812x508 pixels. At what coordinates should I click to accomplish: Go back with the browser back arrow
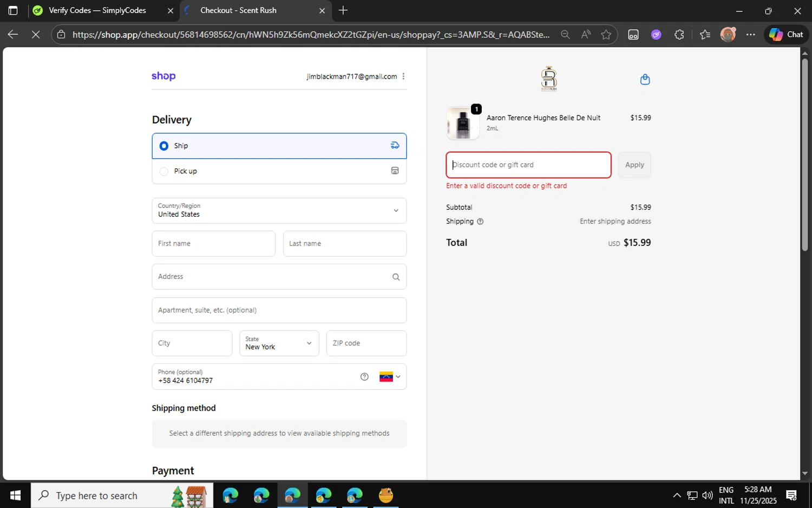[x=13, y=34]
